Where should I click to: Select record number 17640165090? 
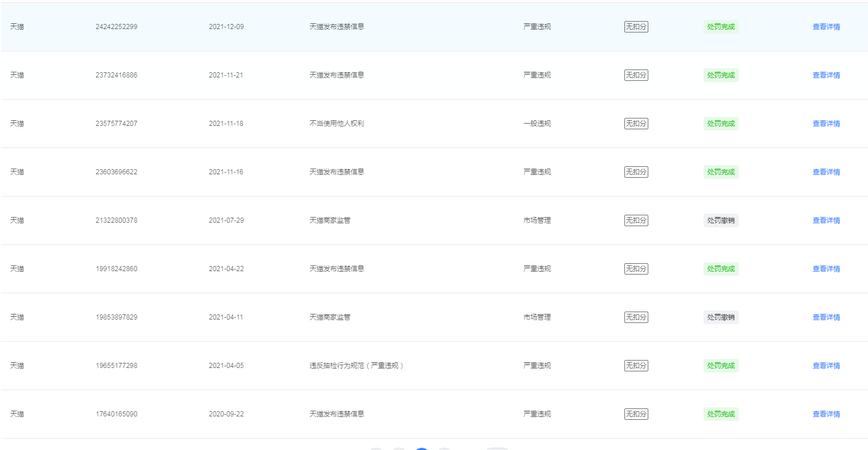tap(116, 414)
